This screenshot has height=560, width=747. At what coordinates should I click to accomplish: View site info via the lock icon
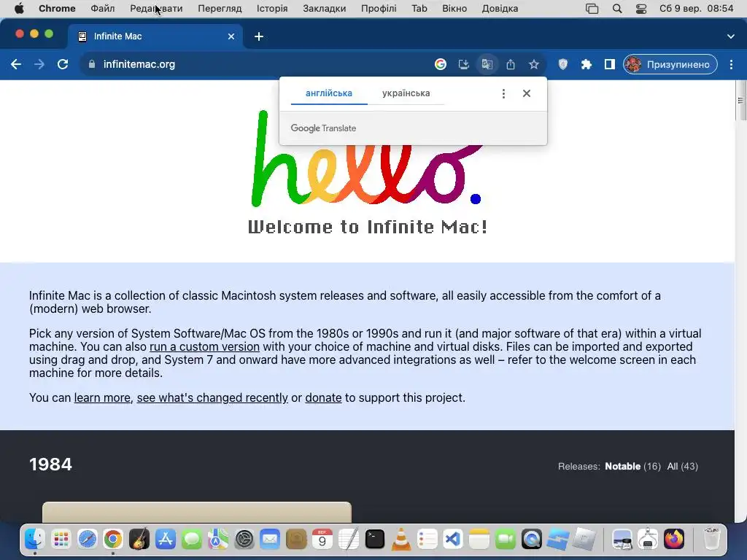92,64
